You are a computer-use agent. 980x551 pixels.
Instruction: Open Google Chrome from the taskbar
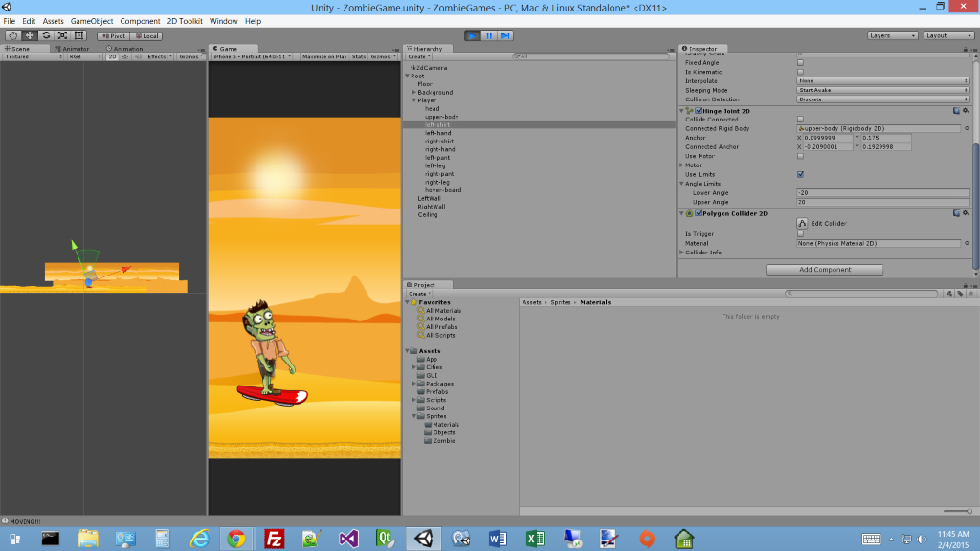[x=236, y=539]
